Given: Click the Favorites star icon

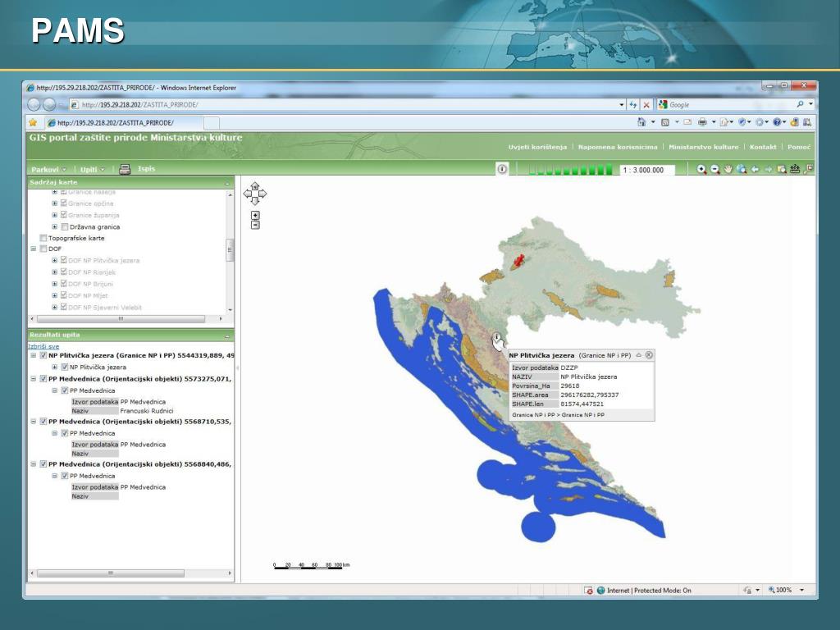Looking at the screenshot, I should point(33,123).
